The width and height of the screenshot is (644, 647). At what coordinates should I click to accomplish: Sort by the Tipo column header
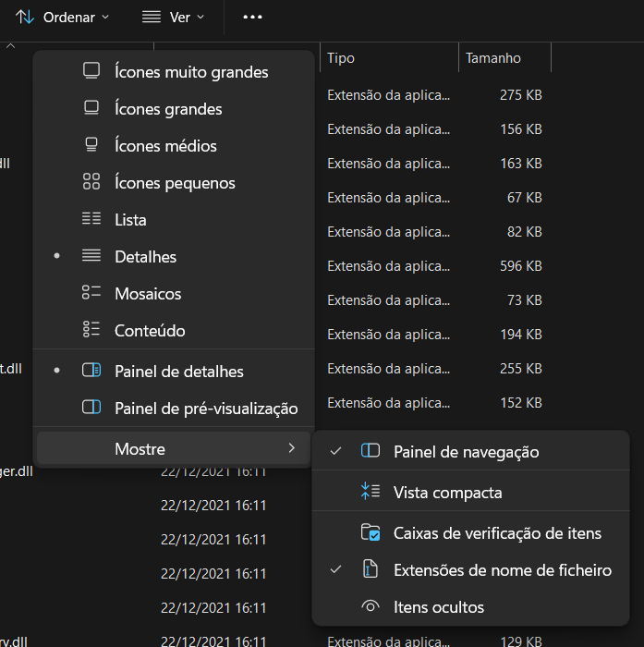click(389, 57)
